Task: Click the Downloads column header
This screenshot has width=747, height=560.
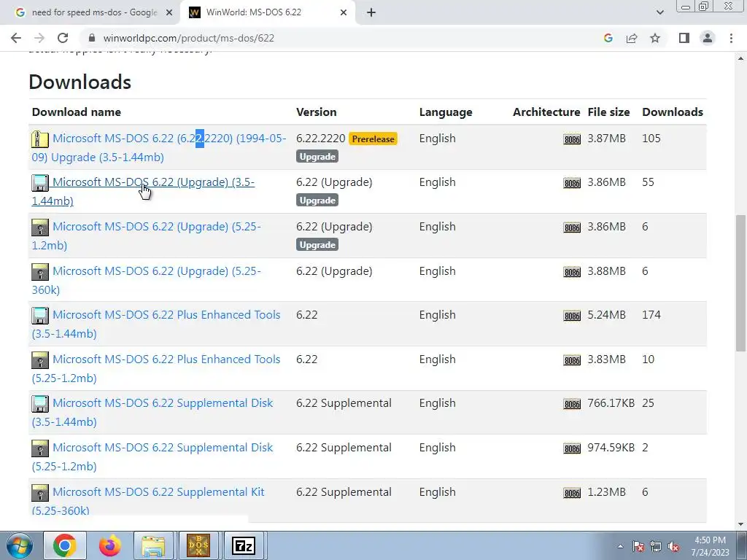Action: (672, 112)
